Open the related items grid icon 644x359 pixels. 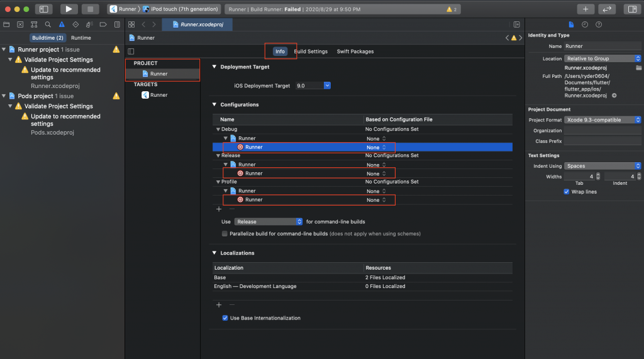[131, 25]
